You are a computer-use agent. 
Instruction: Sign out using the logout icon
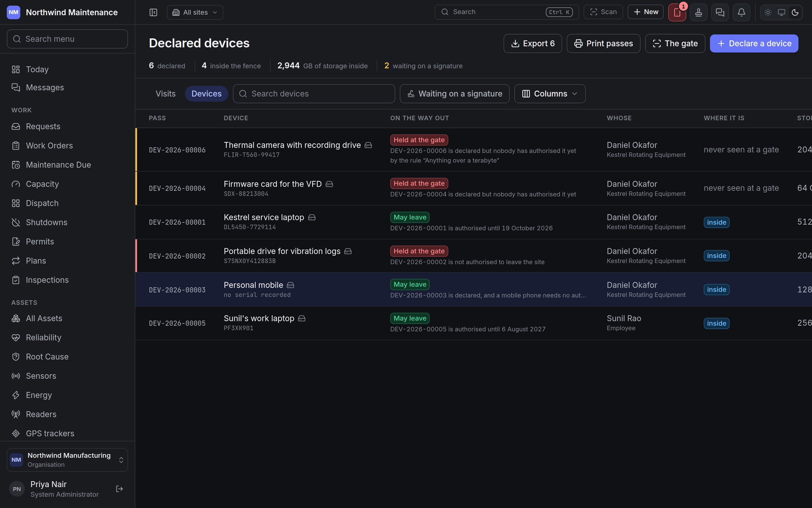click(x=120, y=489)
